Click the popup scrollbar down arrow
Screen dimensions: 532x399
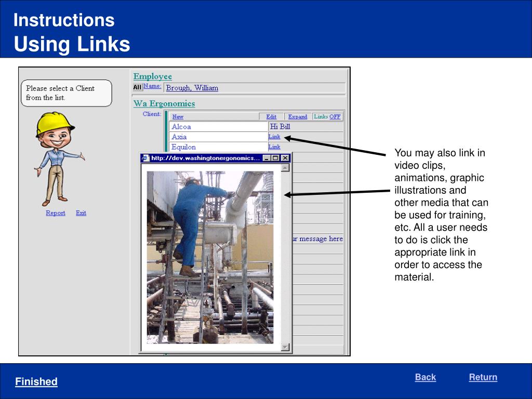click(285, 347)
